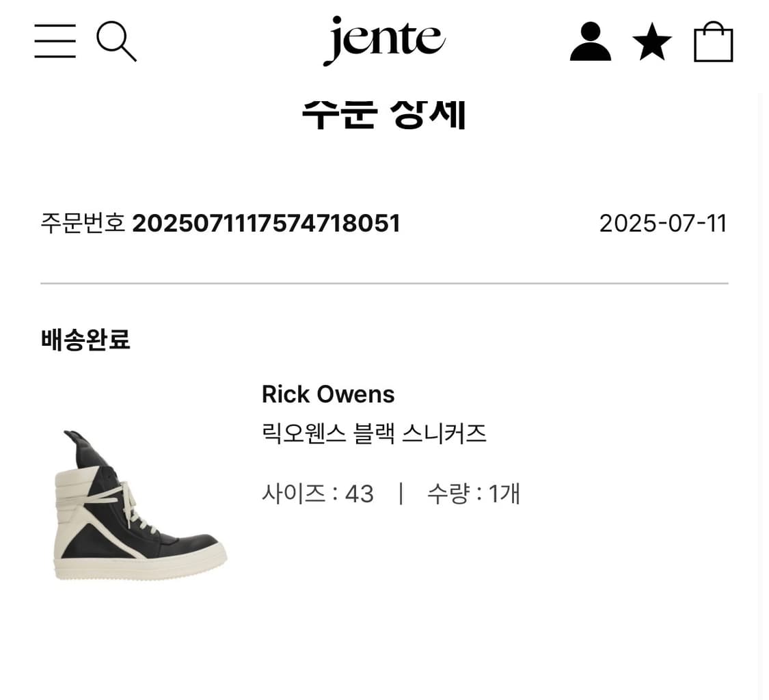Image resolution: width=769 pixels, height=700 pixels.
Task: Click the order date 2025-07-11
Action: click(663, 224)
